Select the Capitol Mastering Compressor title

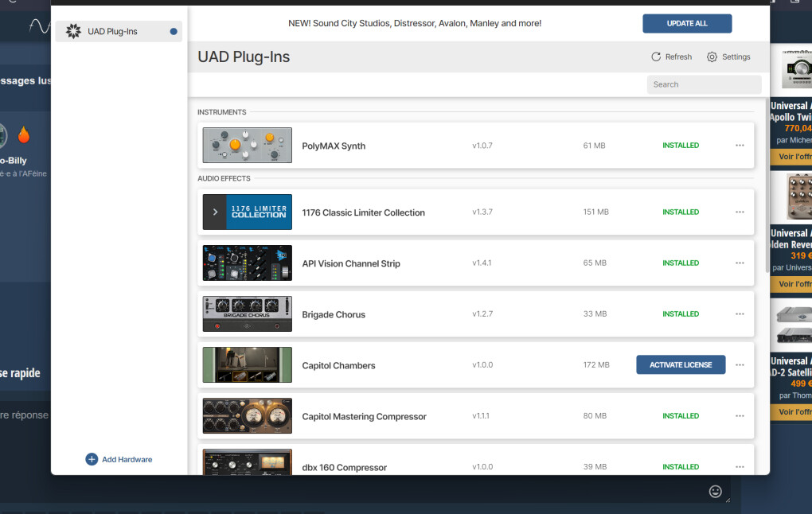(364, 417)
